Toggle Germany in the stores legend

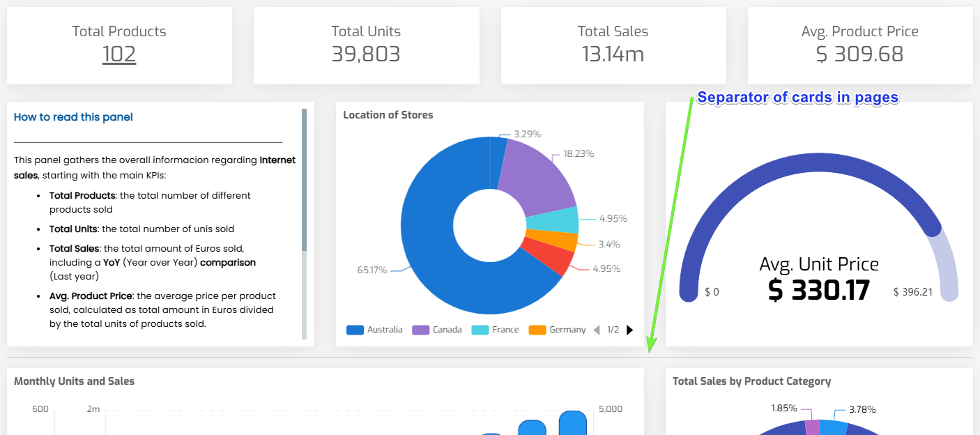558,330
